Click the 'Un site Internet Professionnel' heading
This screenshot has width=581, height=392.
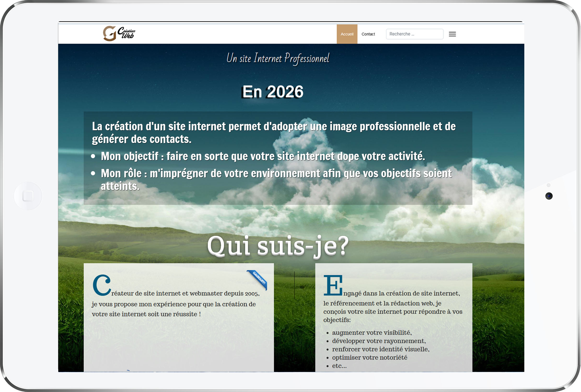(278, 58)
